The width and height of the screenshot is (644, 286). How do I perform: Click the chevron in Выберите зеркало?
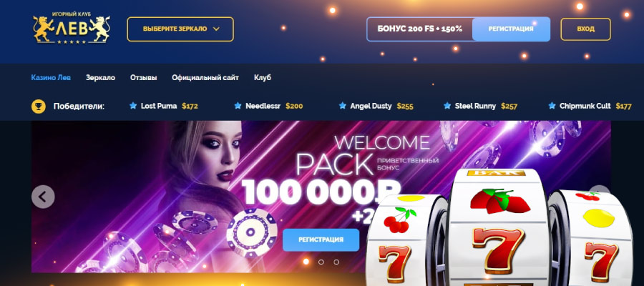point(216,29)
